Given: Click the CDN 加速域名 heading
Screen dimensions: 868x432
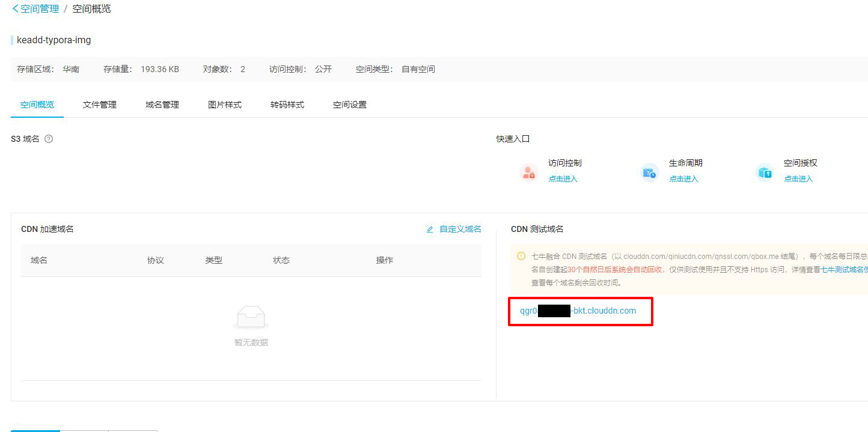Looking at the screenshot, I should [47, 229].
